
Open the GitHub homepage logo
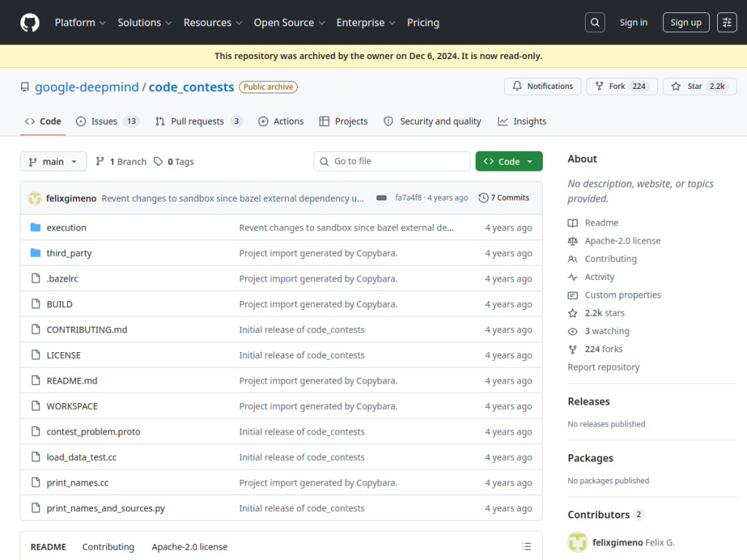(29, 23)
